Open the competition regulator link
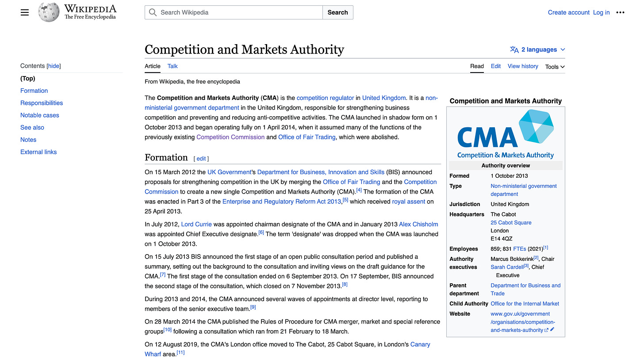The height and width of the screenshot is (362, 644). 325,98
